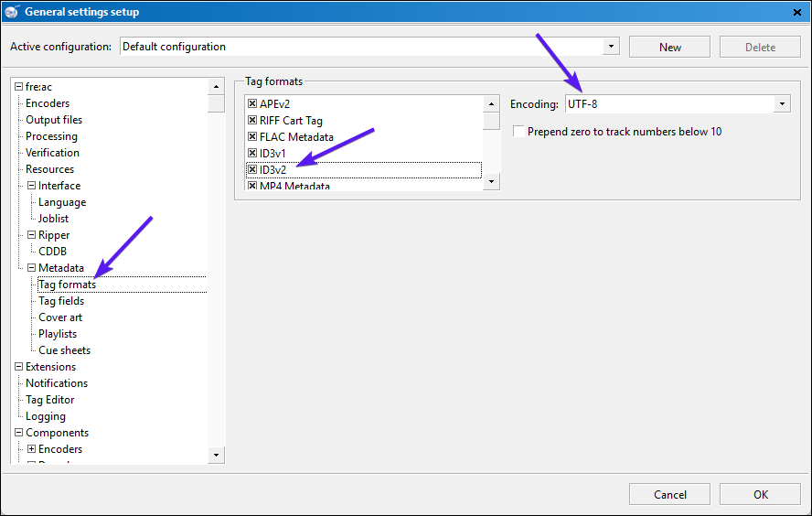Uncheck the ID3v2 tag format
812x516 pixels.
click(x=252, y=169)
